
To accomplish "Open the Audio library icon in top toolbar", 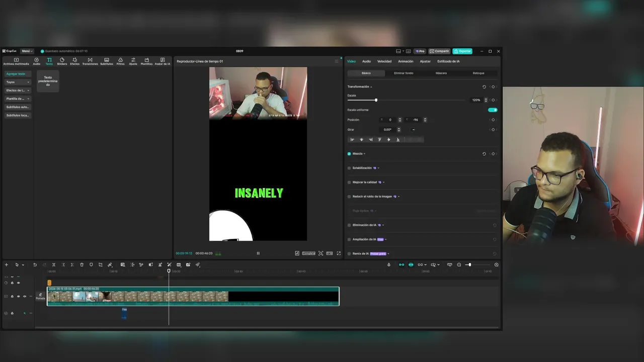I will [x=37, y=61].
